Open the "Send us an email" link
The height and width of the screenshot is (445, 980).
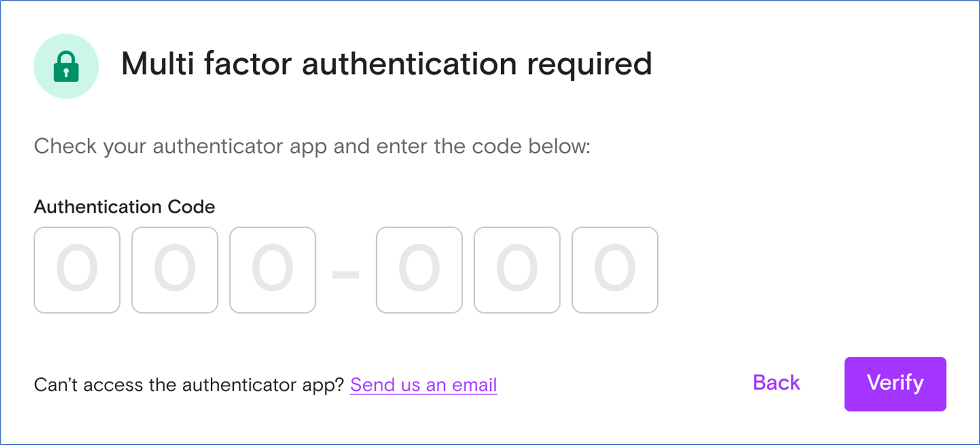point(423,385)
